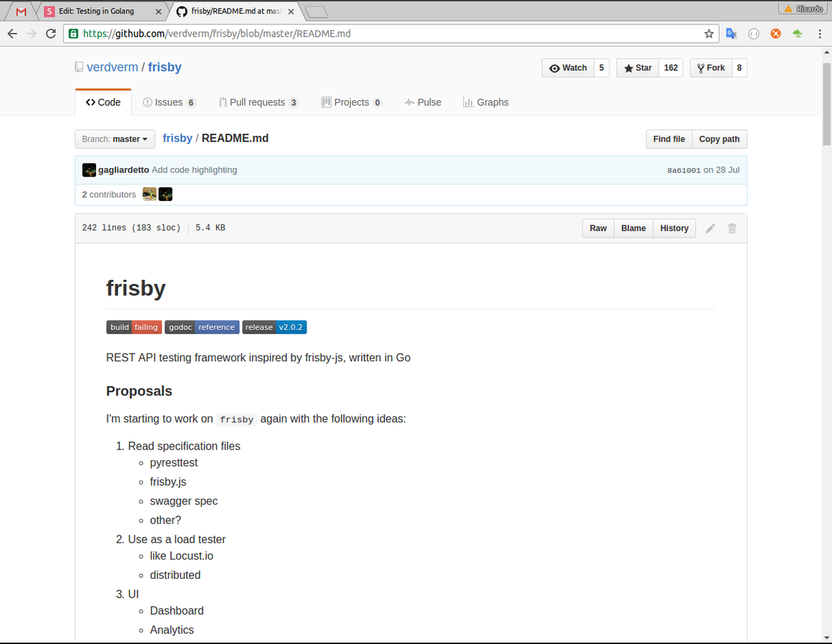Delete this file with trash icon

click(x=732, y=228)
